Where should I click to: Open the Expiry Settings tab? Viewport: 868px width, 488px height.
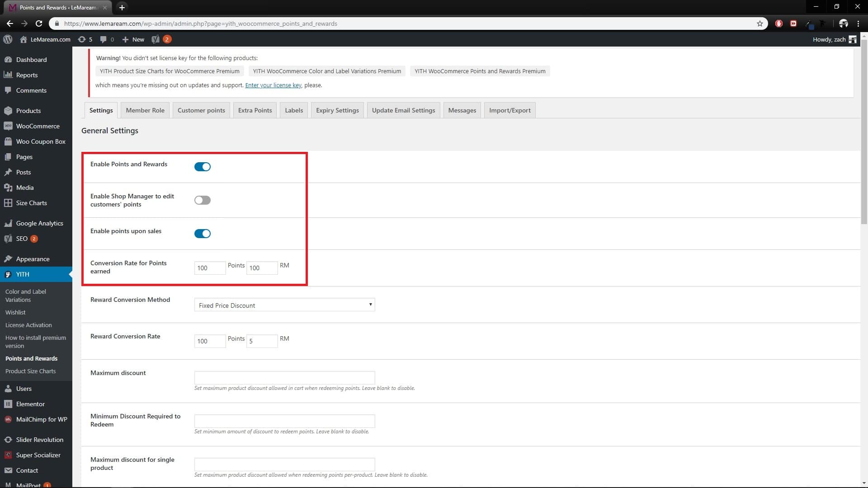point(337,110)
